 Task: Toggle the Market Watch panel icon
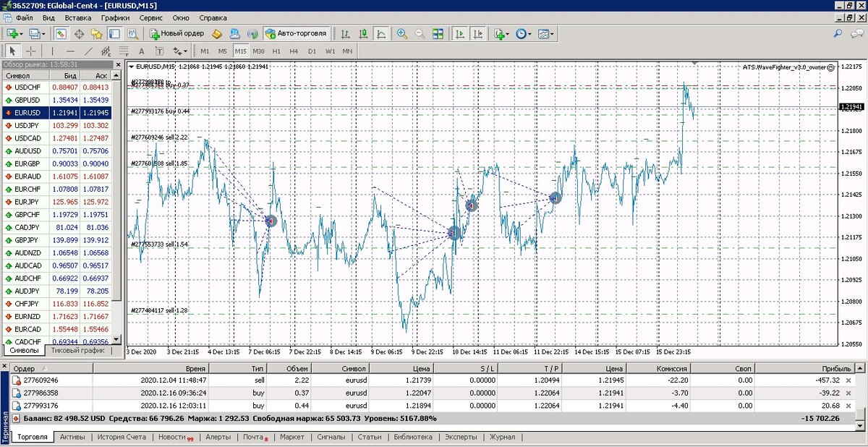pos(61,33)
